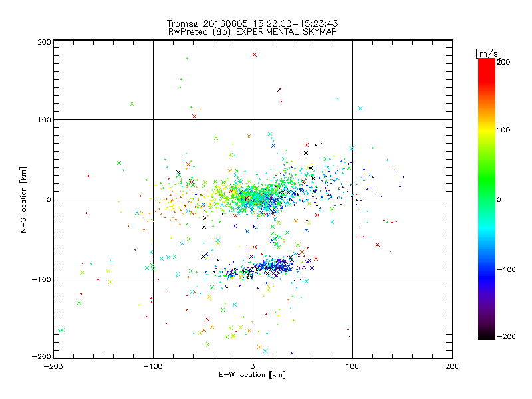Click the x-axis tick label '100'
The height and width of the screenshot is (399, 532).
[x=352, y=366]
